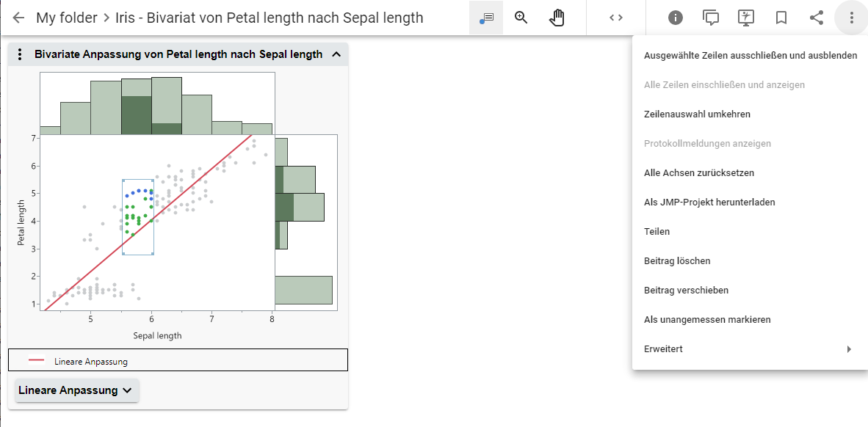The height and width of the screenshot is (427, 868).
Task: Click the presentation mode icon
Action: tap(746, 18)
